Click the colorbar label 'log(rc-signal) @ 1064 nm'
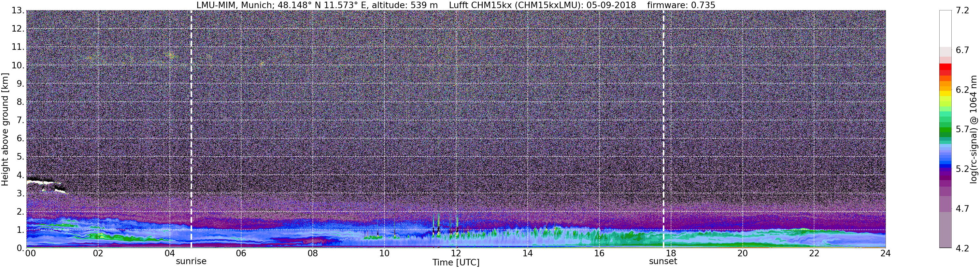Image resolution: width=980 pixels, height=269 pixels. point(974,129)
